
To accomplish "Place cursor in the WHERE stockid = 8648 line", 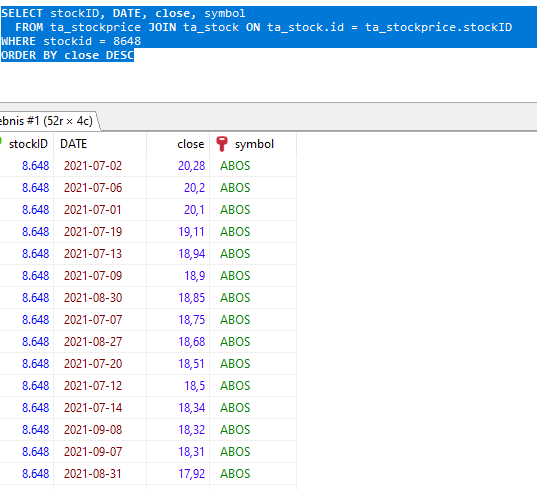I will point(71,41).
